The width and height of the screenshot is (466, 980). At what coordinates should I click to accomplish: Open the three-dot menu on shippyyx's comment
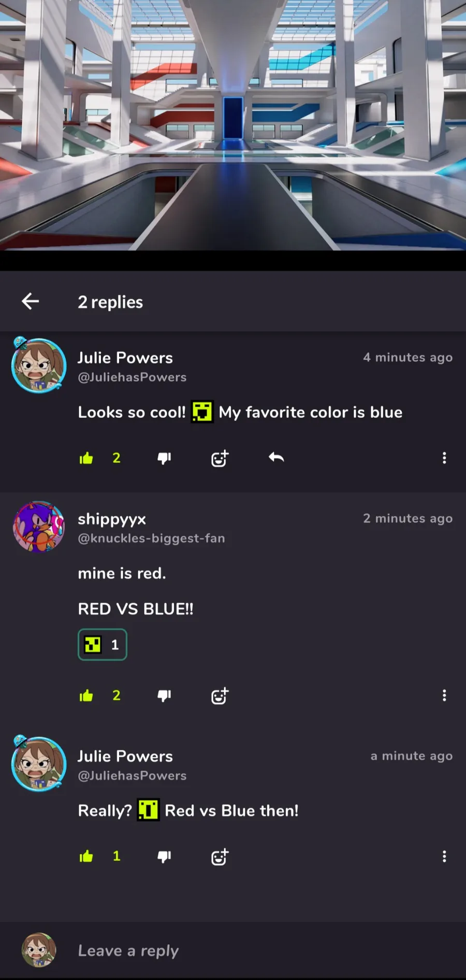[444, 695]
